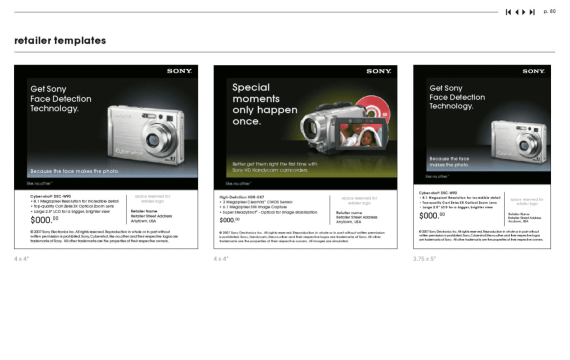Image resolution: width=570 pixels, height=360 pixels.
Task: Click 'Get Sony Face Detection Technology' headline in right template
Action: [457, 97]
